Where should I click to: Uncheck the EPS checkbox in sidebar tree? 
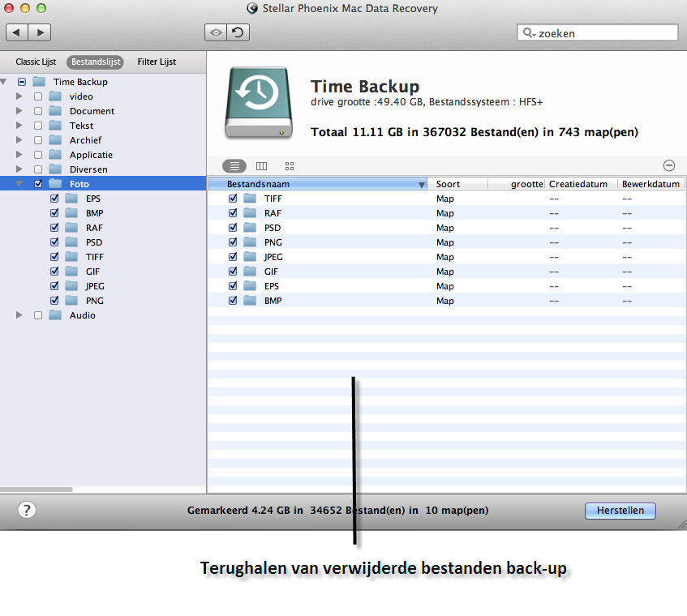pyautogui.click(x=54, y=199)
